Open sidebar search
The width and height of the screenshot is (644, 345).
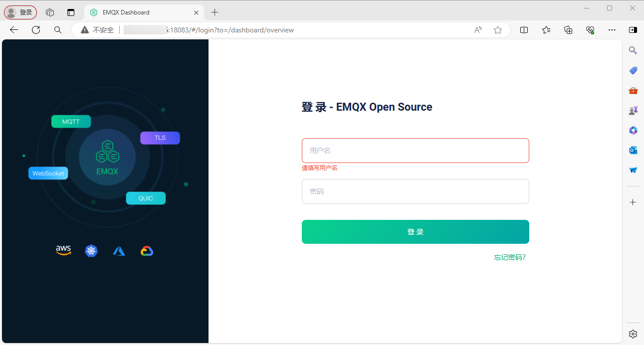click(633, 50)
